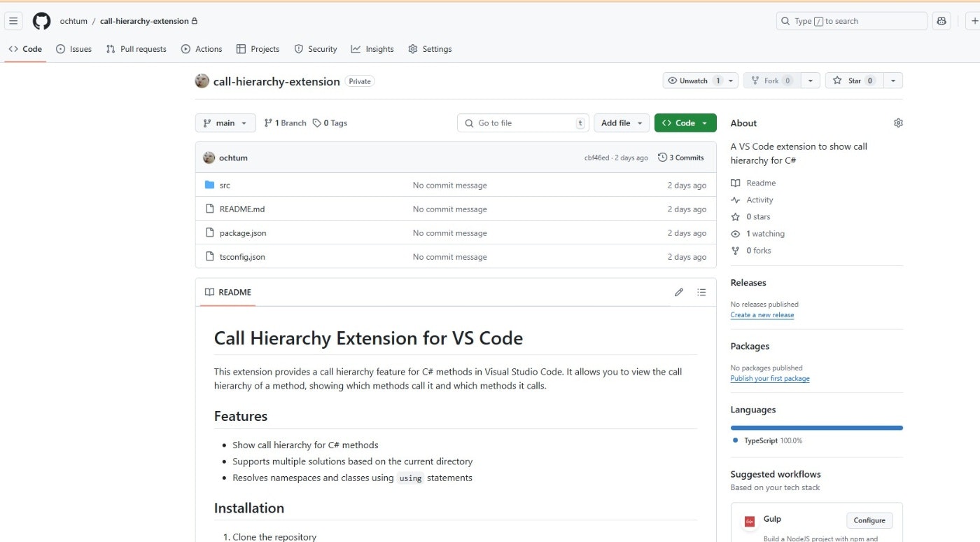The height and width of the screenshot is (542, 980).
Task: Click the Gulp workflow logo
Action: [749, 521]
